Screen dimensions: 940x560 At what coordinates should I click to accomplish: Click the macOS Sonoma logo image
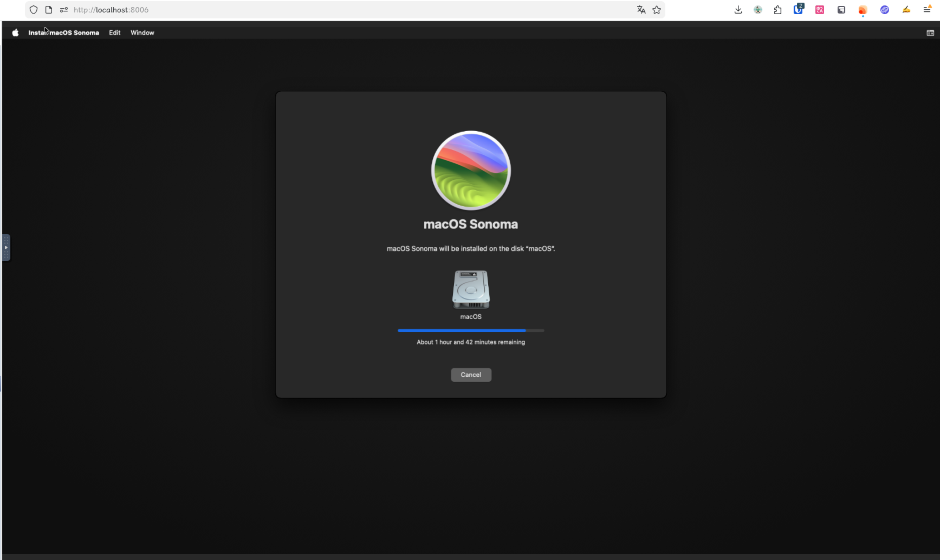click(471, 170)
